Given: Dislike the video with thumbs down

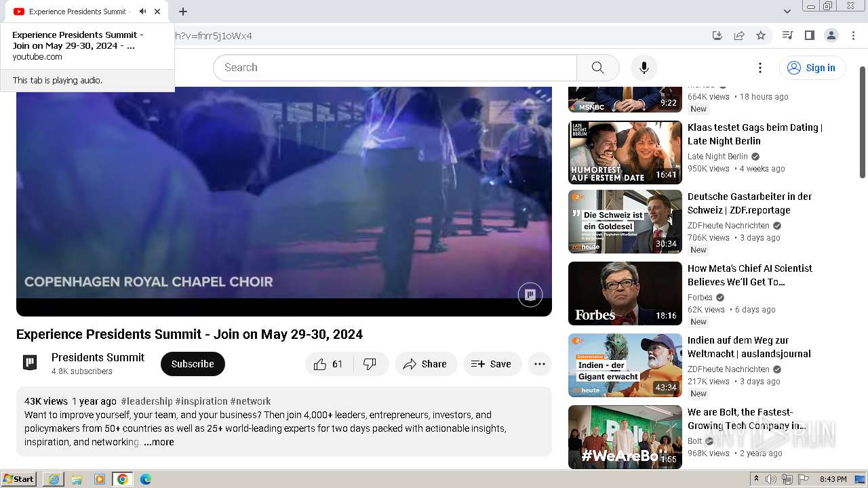Looking at the screenshot, I should pos(370,364).
